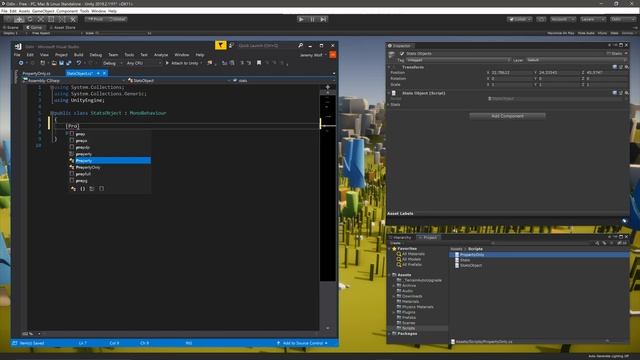Select the Unity Rect transform tool
Screen dimensions: 640x360
[51, 19]
